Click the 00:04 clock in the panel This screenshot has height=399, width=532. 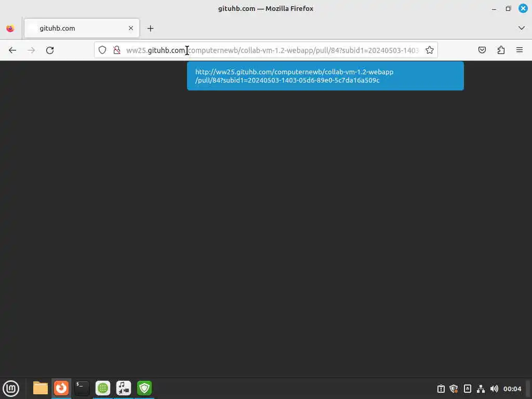point(512,389)
